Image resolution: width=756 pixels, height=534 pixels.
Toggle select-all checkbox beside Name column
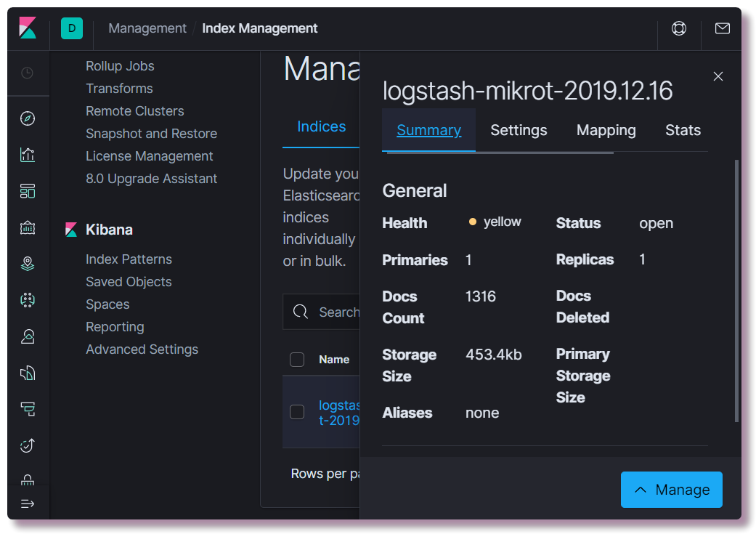click(297, 360)
